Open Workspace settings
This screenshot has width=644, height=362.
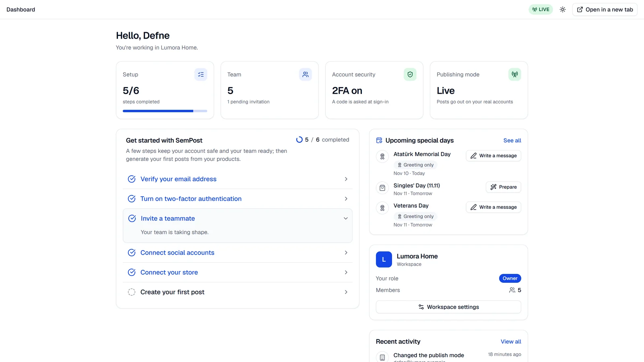[448, 307]
